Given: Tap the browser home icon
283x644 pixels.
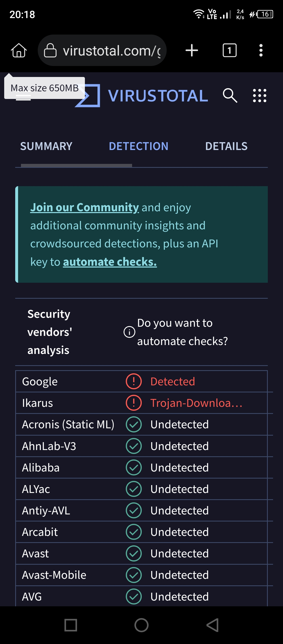Looking at the screenshot, I should (x=19, y=50).
